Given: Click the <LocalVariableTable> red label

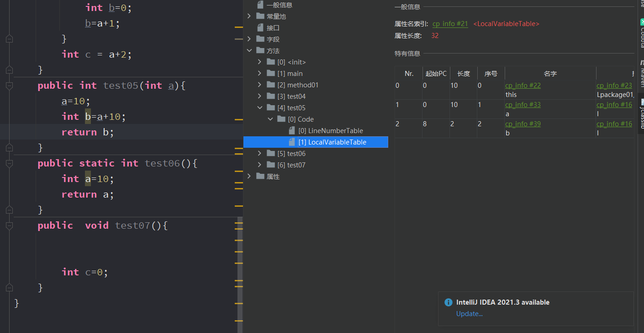Looking at the screenshot, I should point(506,24).
